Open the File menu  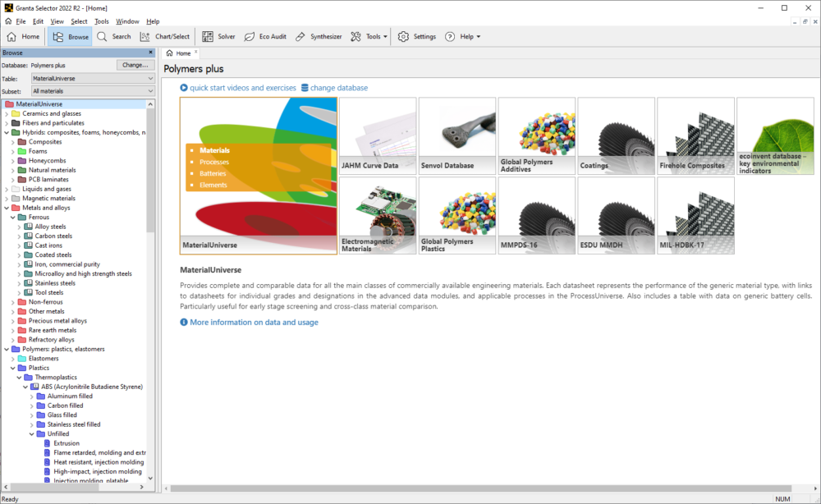(x=21, y=21)
